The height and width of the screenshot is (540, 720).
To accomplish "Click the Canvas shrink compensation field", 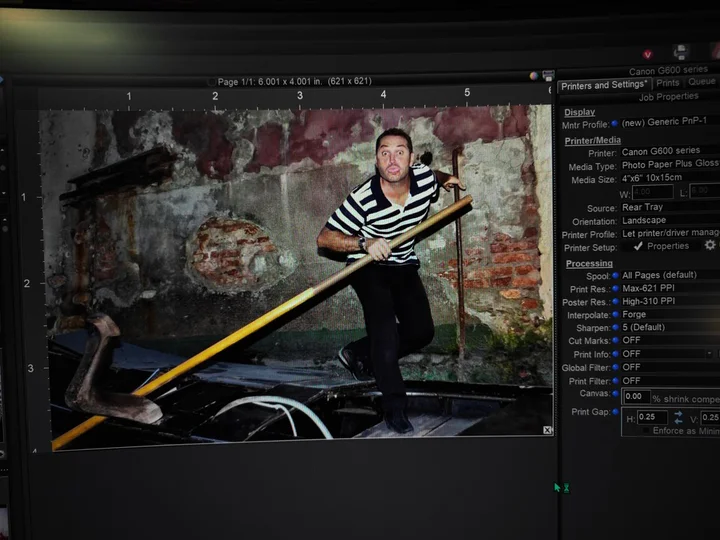I will (636, 397).
